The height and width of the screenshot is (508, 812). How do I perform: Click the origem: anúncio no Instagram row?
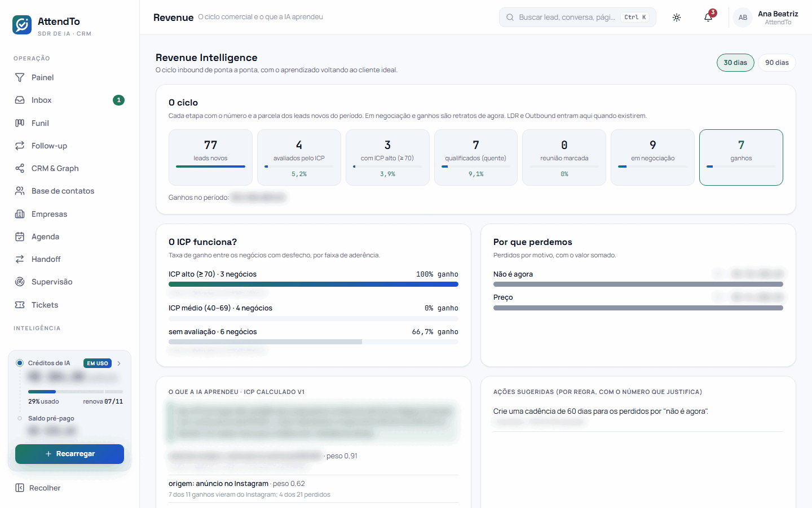(x=314, y=489)
